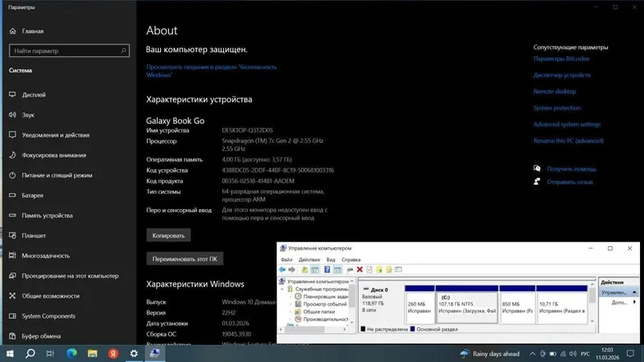
Task: Click Forward arrow in Computer Management toolbar
Action: [291, 269]
